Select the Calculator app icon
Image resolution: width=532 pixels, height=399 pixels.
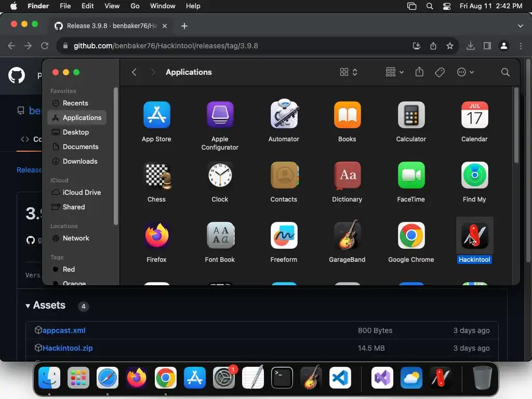(x=411, y=115)
